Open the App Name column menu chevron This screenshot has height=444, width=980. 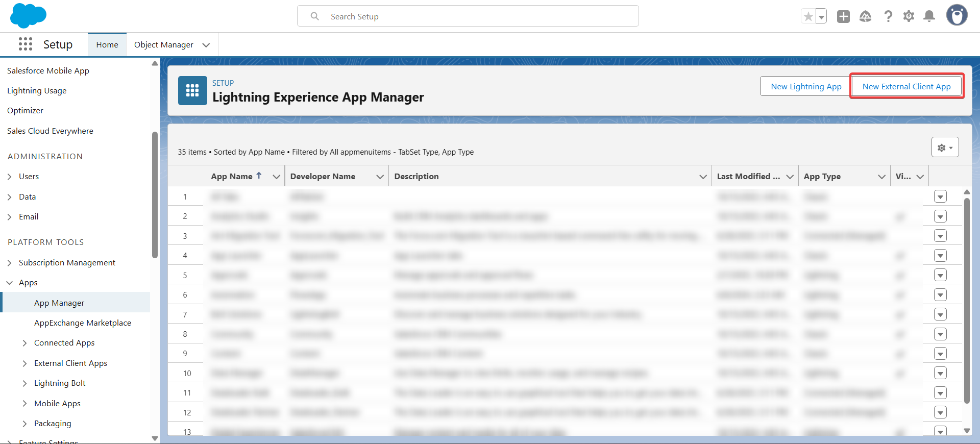point(276,177)
